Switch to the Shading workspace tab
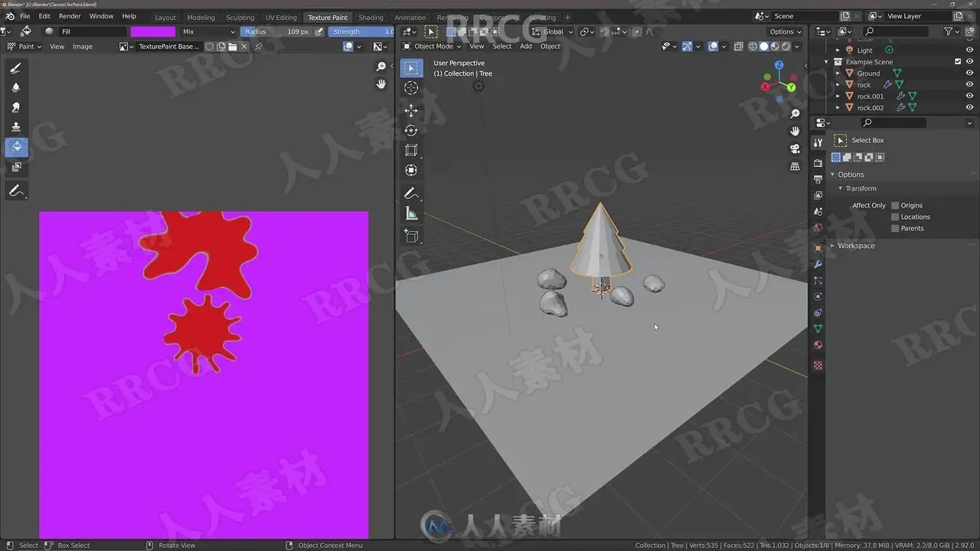Viewport: 980px width, 551px height. 371,17
